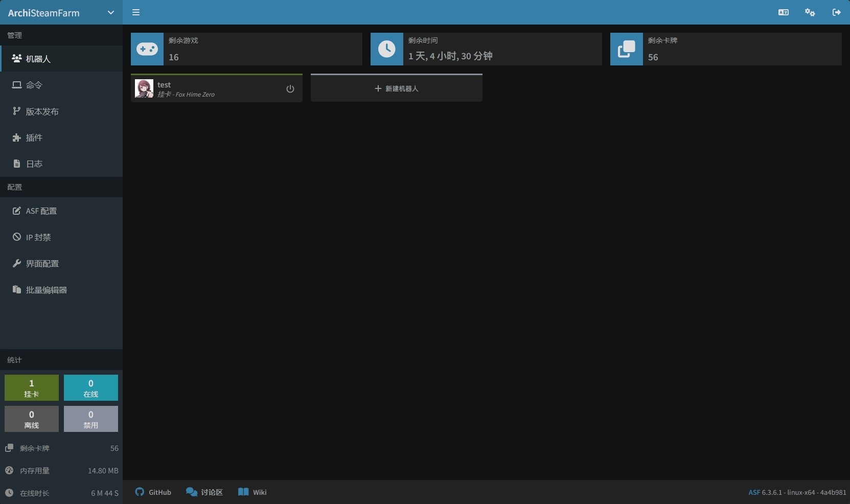
Task: Click the 新建机器人 button
Action: (397, 88)
